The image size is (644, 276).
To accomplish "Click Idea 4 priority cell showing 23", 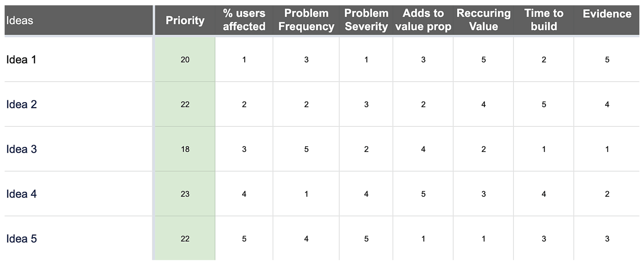I will coord(185,194).
